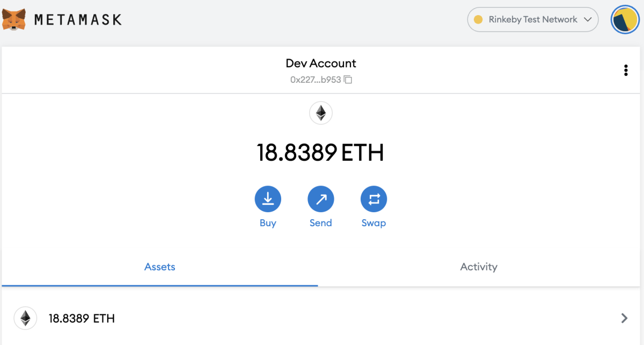Click the account avatar in the top corner
Image resolution: width=644 pixels, height=345 pixels.
click(x=624, y=19)
